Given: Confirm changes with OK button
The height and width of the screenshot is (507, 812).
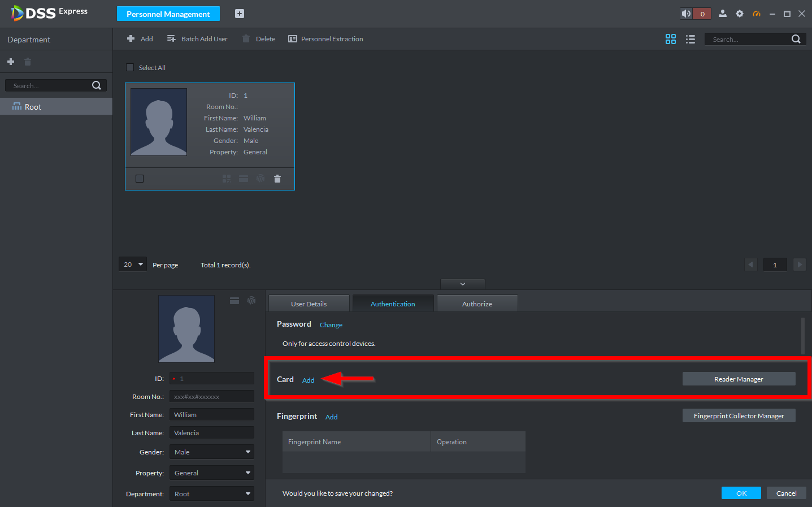Looking at the screenshot, I should click(x=741, y=493).
